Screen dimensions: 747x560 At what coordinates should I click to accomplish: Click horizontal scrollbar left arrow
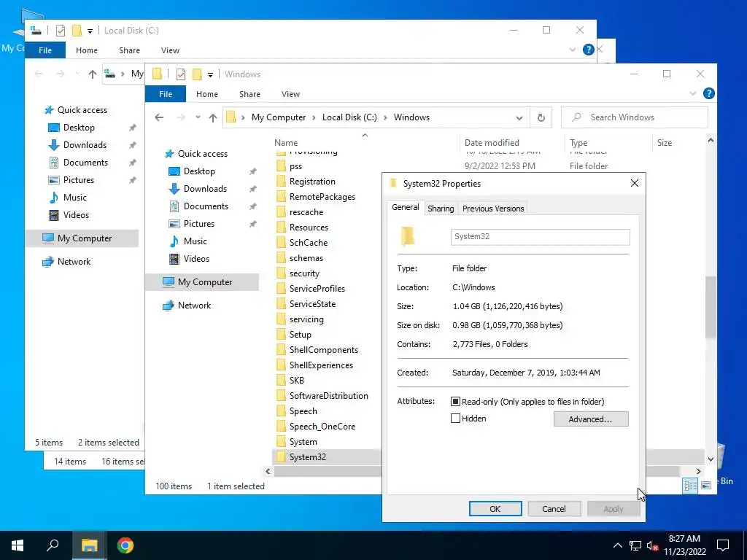268,471
